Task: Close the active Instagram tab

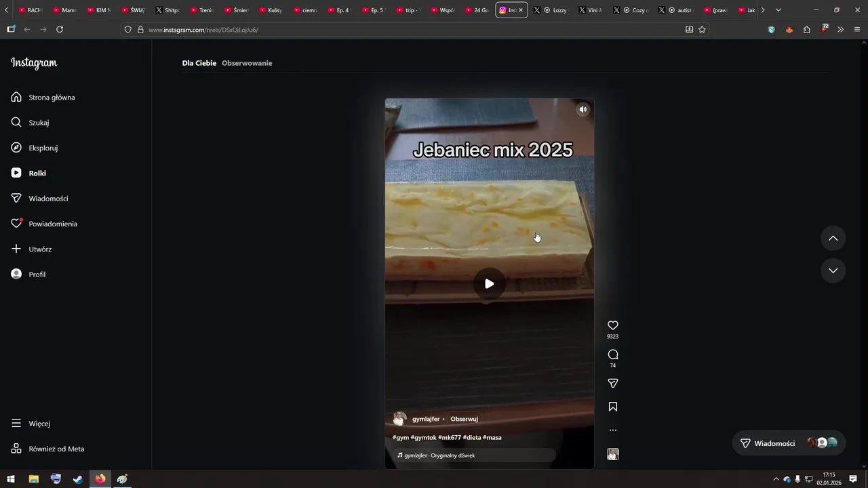Action: pyautogui.click(x=521, y=10)
